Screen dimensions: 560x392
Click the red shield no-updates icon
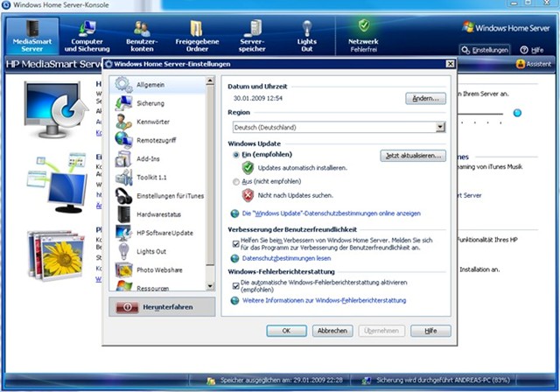point(248,195)
